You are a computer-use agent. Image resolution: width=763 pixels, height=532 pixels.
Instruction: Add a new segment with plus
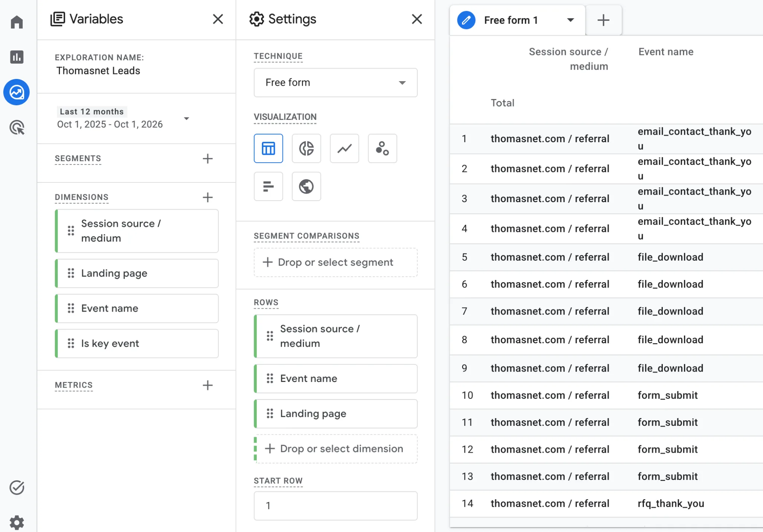tap(208, 159)
